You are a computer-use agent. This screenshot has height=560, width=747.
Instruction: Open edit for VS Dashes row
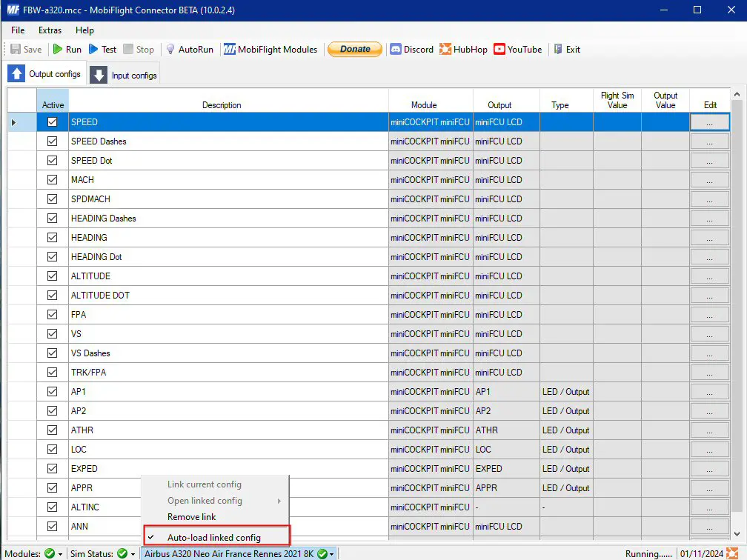tap(709, 353)
